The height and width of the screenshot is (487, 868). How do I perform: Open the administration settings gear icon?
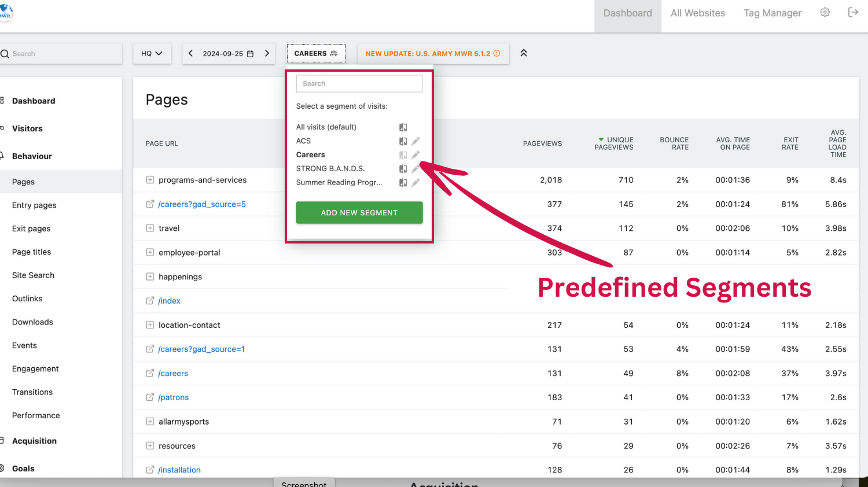(825, 12)
